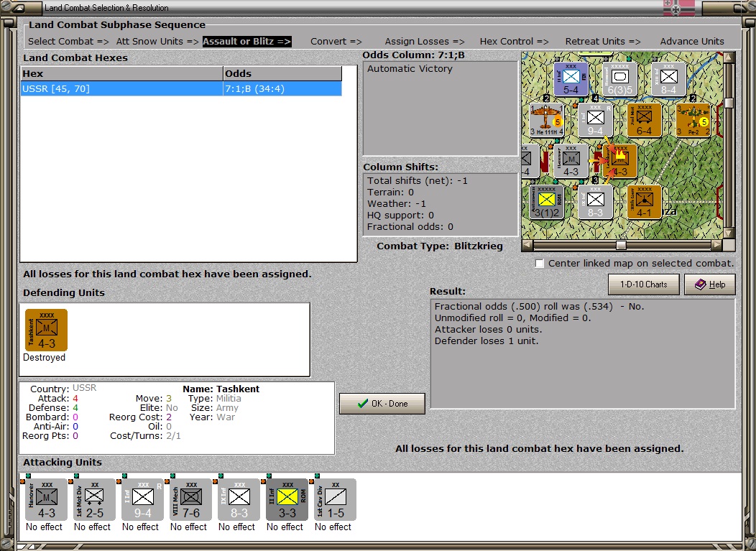Select VIII Mech 7-6 attacking unit
756x551 pixels.
tap(191, 499)
